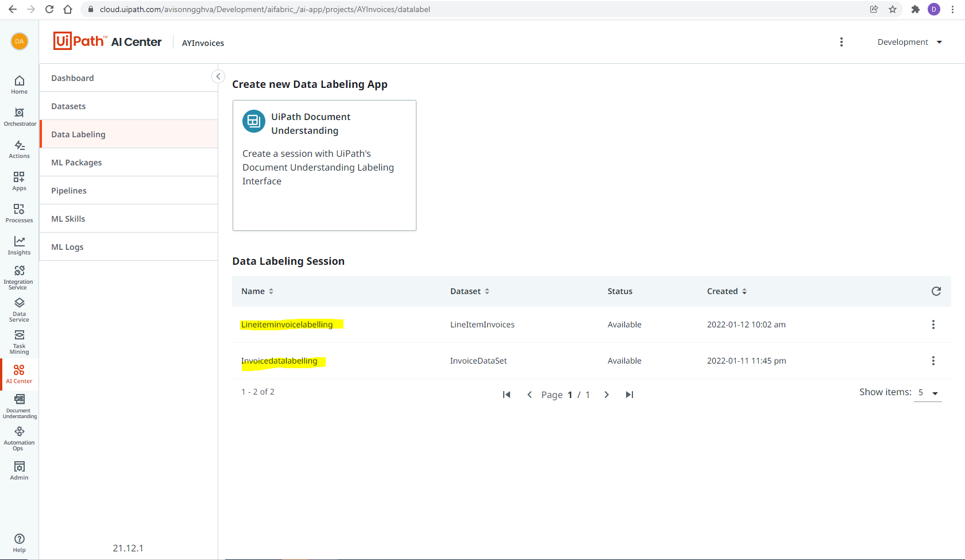Go to the previous page of sessions
Viewport: 965px width, 560px height.
pyautogui.click(x=530, y=395)
